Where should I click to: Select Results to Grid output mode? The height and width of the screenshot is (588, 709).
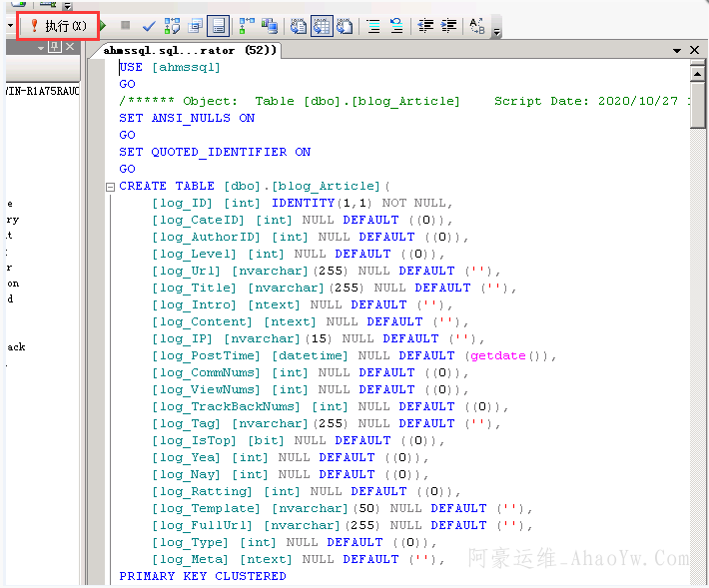321,25
